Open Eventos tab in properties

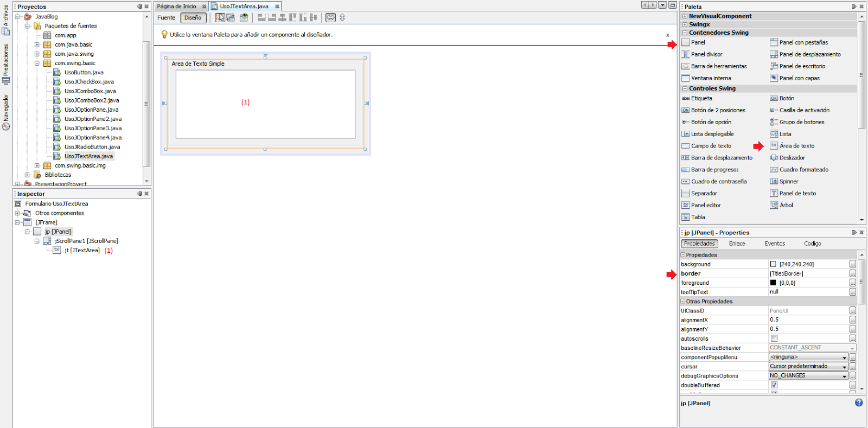click(775, 244)
